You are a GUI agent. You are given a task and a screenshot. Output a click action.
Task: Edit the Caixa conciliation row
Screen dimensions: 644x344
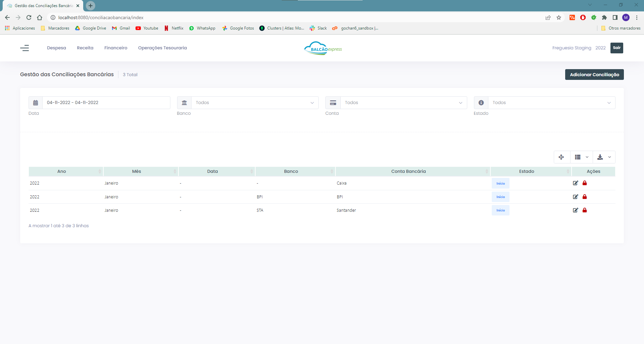576,183
